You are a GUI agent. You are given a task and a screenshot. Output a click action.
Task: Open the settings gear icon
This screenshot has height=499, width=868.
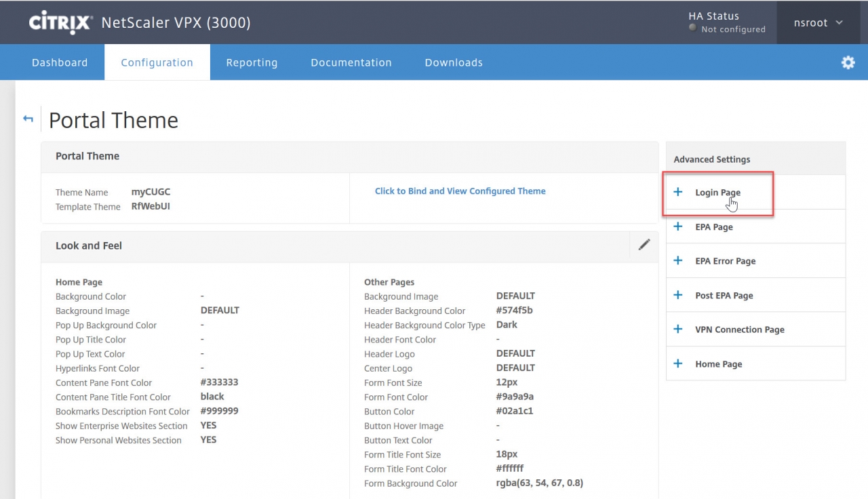point(848,62)
